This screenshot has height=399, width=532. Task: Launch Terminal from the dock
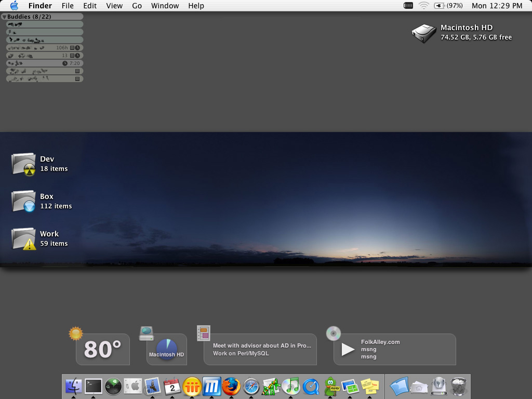point(93,386)
